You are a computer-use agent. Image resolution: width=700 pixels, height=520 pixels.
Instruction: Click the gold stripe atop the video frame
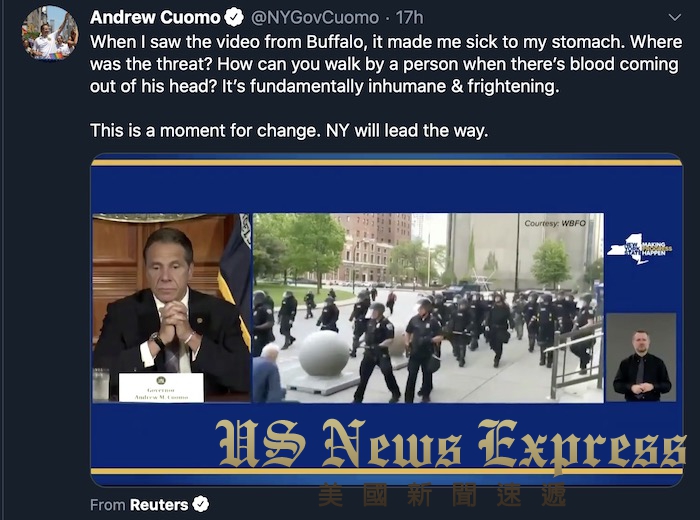(x=387, y=163)
